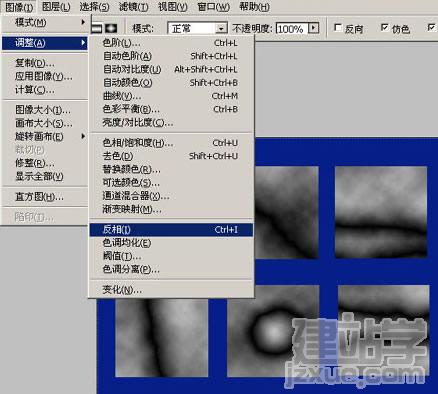Choose 通道混合器(X)... adjustment
The height and width of the screenshot is (394, 438).
(x=171, y=196)
